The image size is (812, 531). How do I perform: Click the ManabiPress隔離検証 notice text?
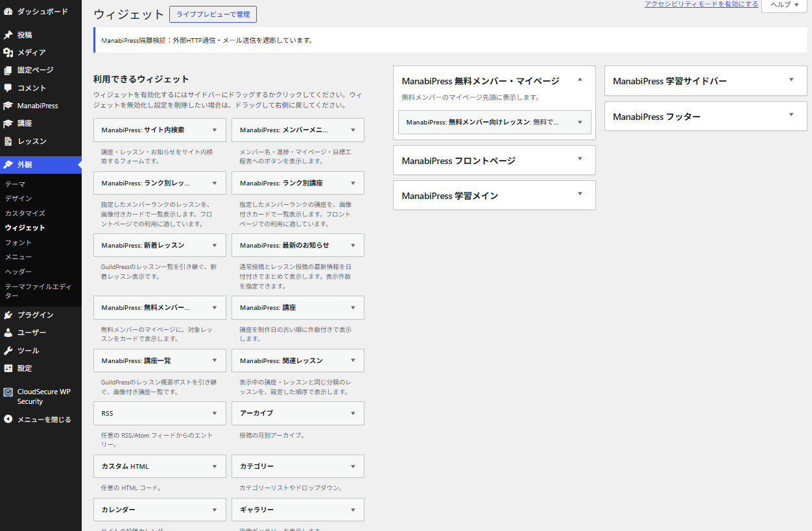click(x=207, y=40)
